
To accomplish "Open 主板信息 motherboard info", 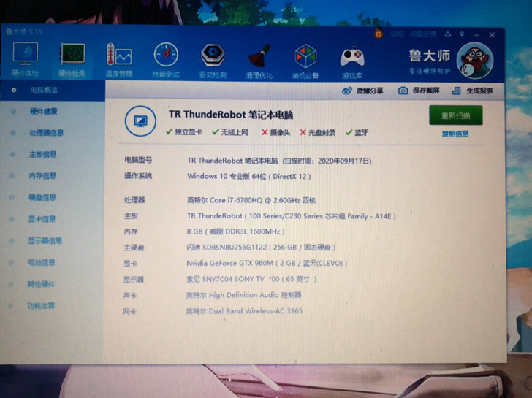I will (x=42, y=155).
